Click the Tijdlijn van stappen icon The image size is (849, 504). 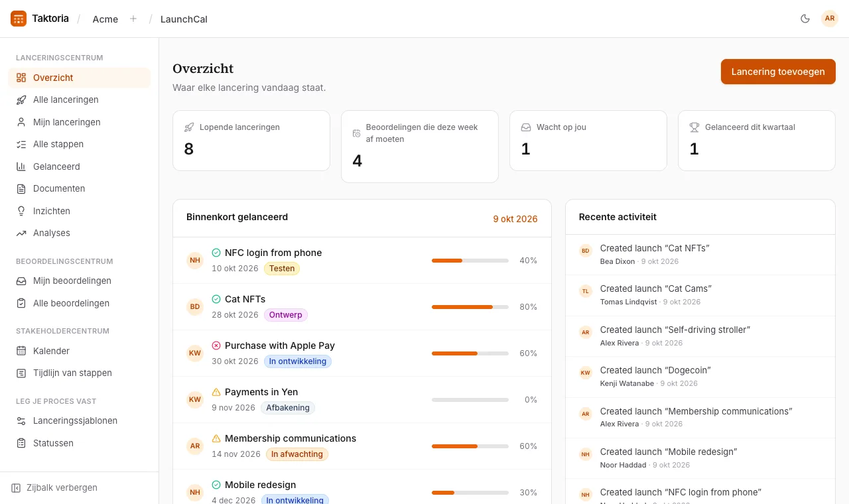[21, 373]
